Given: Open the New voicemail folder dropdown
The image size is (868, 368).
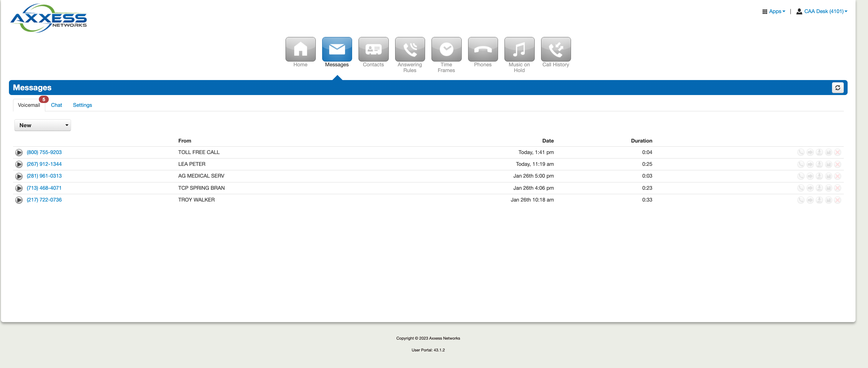Looking at the screenshot, I should coord(42,125).
